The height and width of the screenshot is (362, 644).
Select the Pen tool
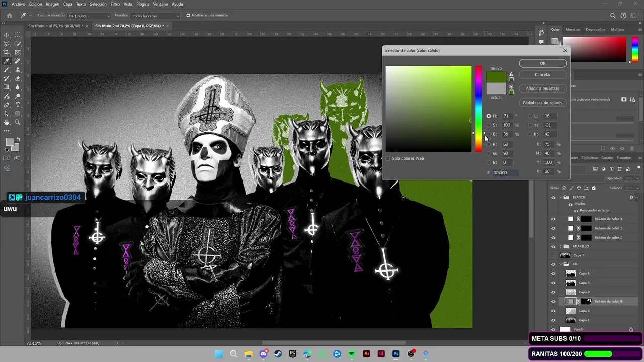click(7, 105)
